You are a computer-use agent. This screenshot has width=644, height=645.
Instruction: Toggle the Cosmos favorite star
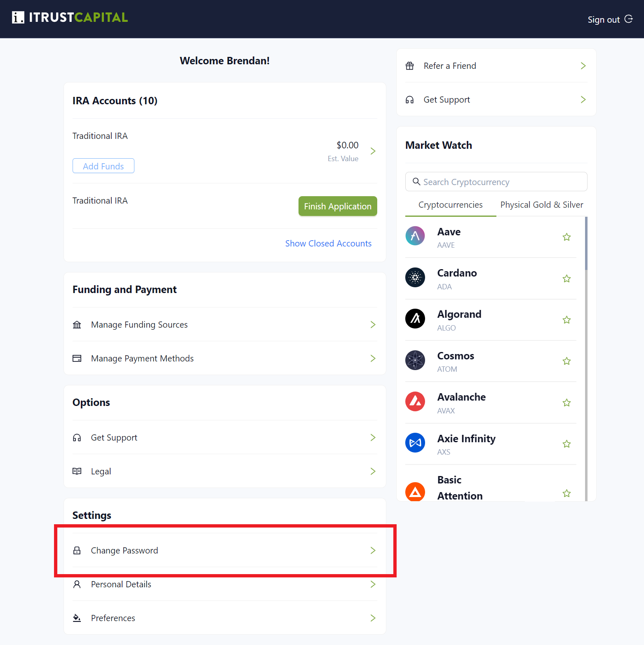click(x=567, y=361)
